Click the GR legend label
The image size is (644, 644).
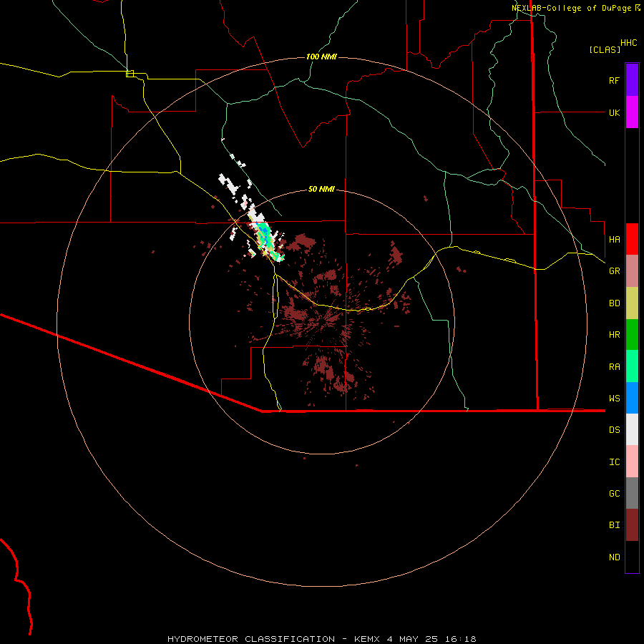[615, 271]
